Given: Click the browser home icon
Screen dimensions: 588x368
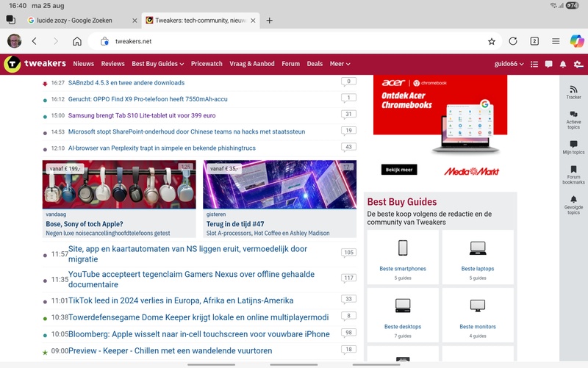Looking at the screenshot, I should point(77,41).
